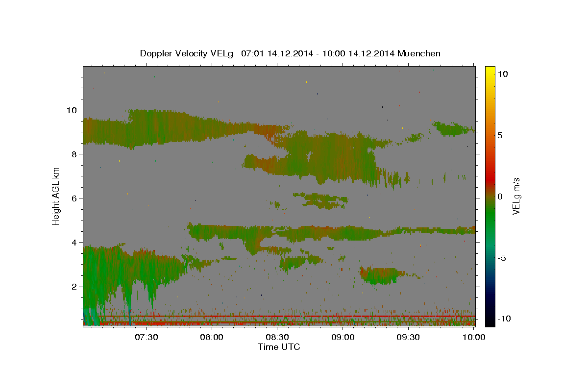This screenshot has width=588, height=392.
Task: Click the 'VELg m/s' colorbar label
Action: click(516, 196)
